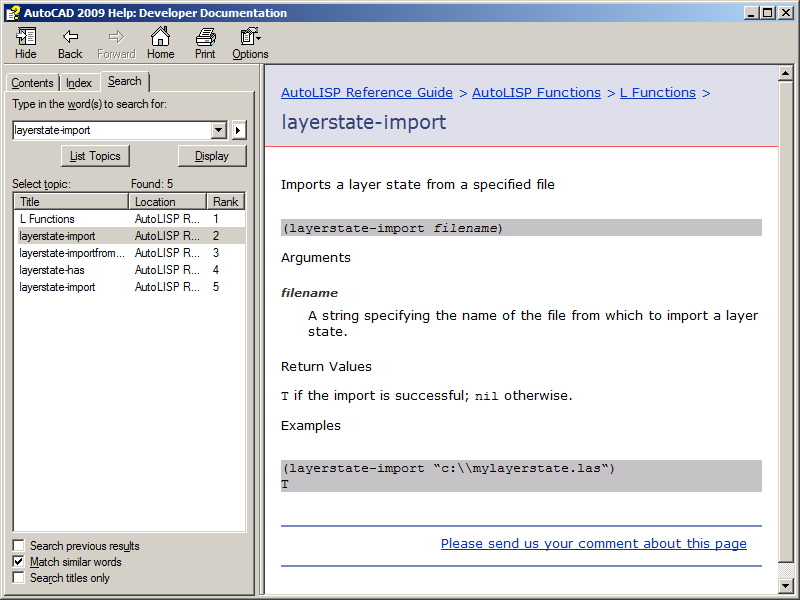Image resolution: width=800 pixels, height=600 pixels.
Task: Open the Options toolbar menu
Action: click(x=250, y=43)
